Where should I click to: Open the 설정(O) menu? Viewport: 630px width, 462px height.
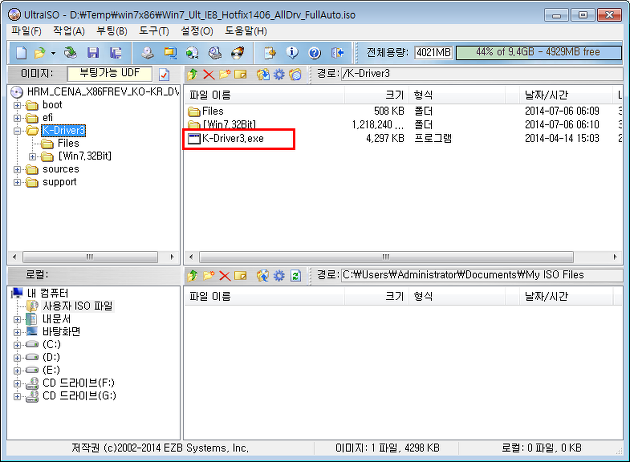pos(197,31)
